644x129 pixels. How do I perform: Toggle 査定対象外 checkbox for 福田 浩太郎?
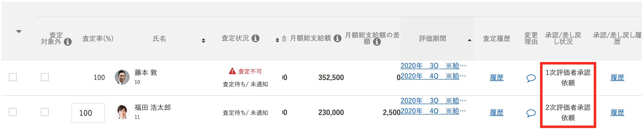(x=45, y=112)
